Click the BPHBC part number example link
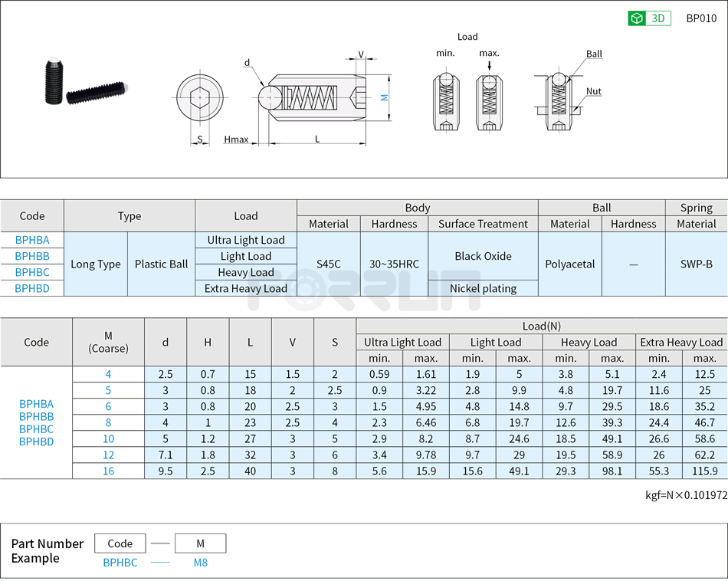Viewport: 728px width, 581px height. coord(120,562)
